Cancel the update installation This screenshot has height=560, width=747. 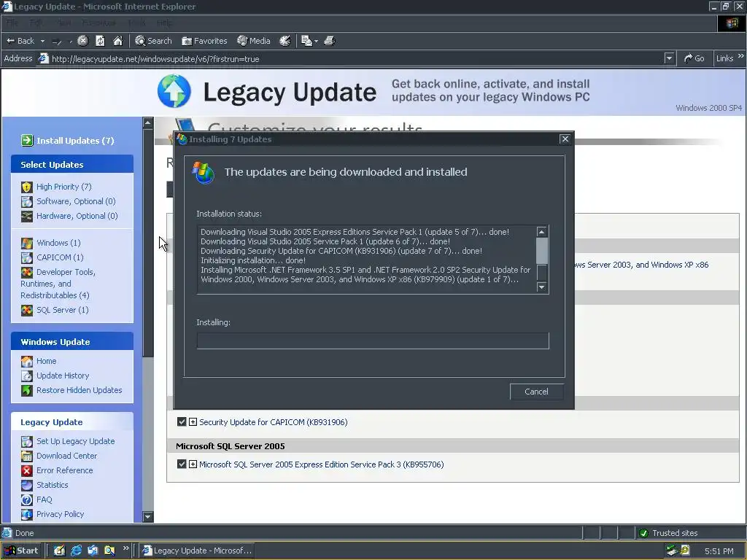pos(536,392)
